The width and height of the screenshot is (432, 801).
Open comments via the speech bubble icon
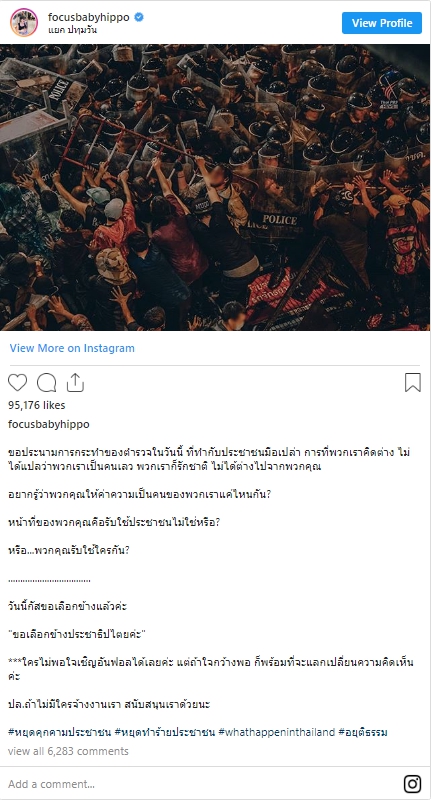[46, 383]
